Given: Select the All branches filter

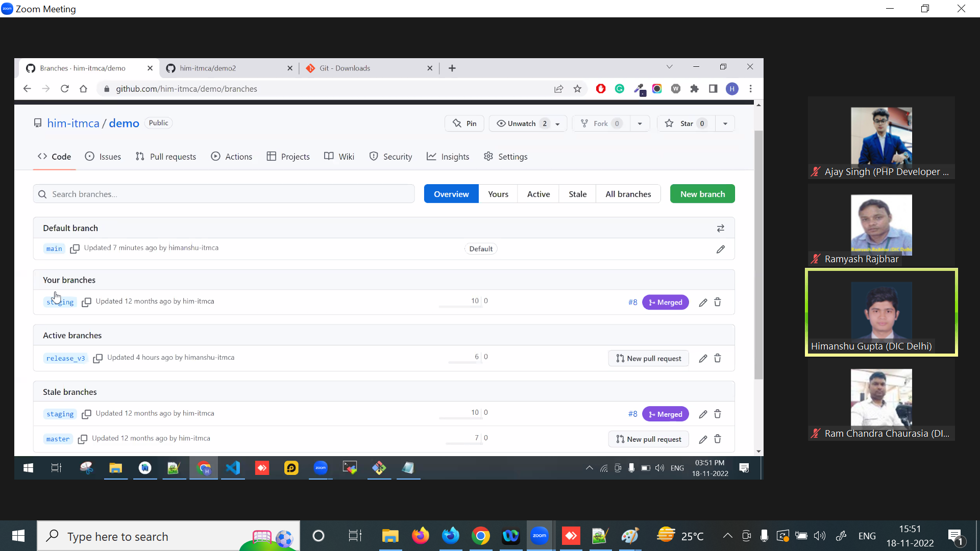Looking at the screenshot, I should pos(628,194).
